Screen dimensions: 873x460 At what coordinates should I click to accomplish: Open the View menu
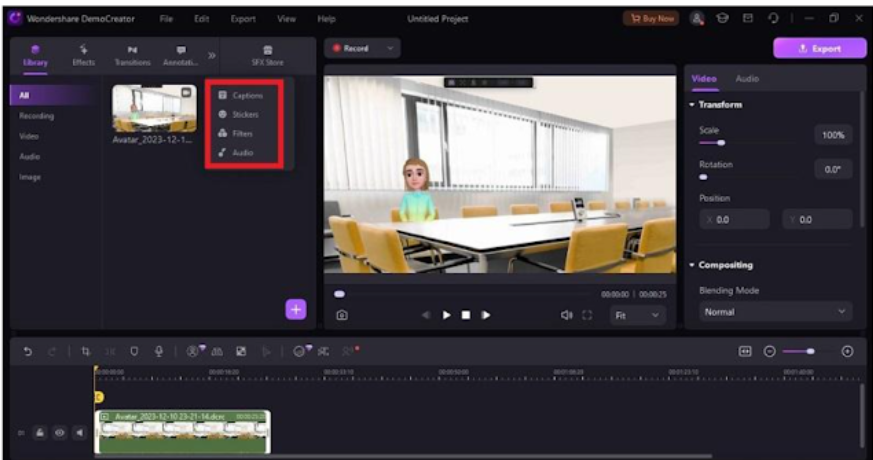tap(286, 19)
